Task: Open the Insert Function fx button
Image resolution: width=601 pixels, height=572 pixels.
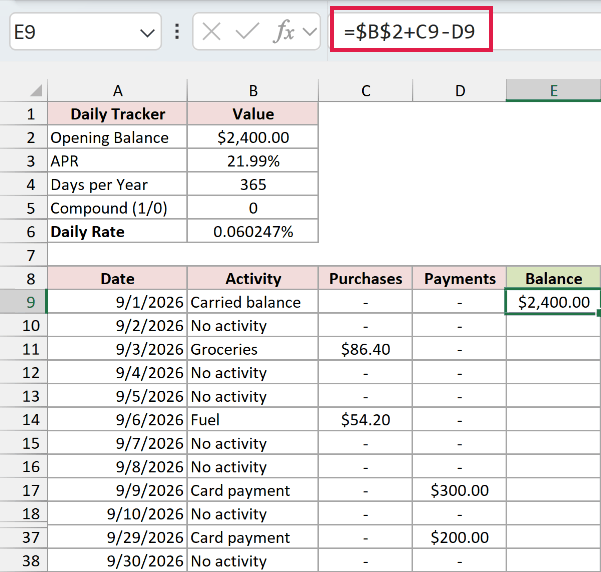Action: click(284, 31)
